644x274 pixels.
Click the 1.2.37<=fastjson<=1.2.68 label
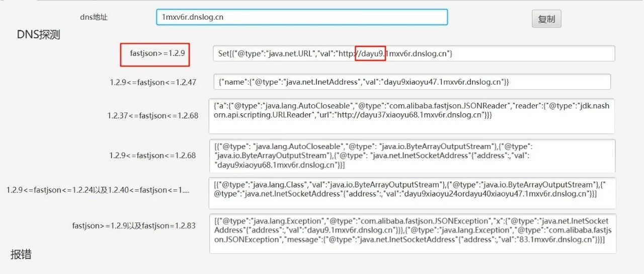153,115
